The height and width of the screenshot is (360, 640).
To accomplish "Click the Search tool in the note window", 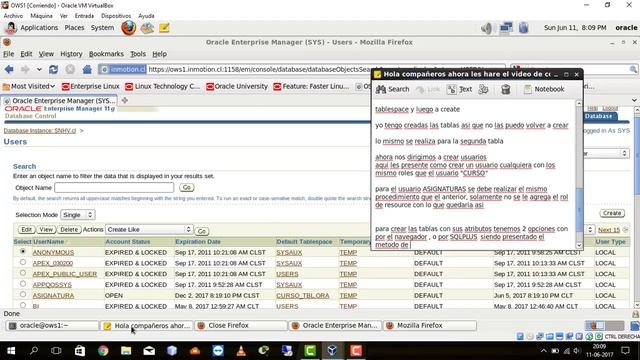I will [x=392, y=89].
